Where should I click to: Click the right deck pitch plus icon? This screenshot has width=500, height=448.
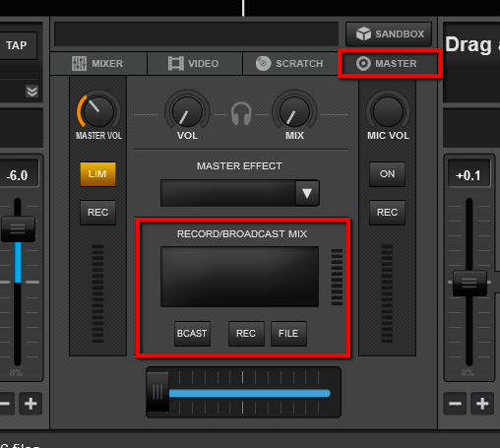click(482, 404)
